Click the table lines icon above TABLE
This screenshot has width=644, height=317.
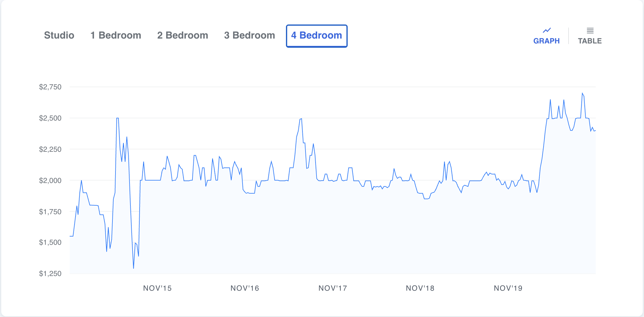tap(590, 31)
